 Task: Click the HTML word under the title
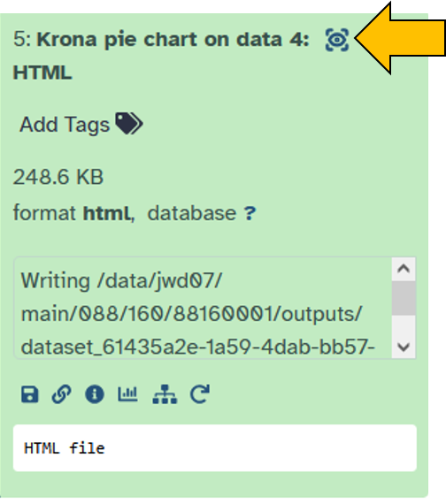pyautogui.click(x=42, y=73)
